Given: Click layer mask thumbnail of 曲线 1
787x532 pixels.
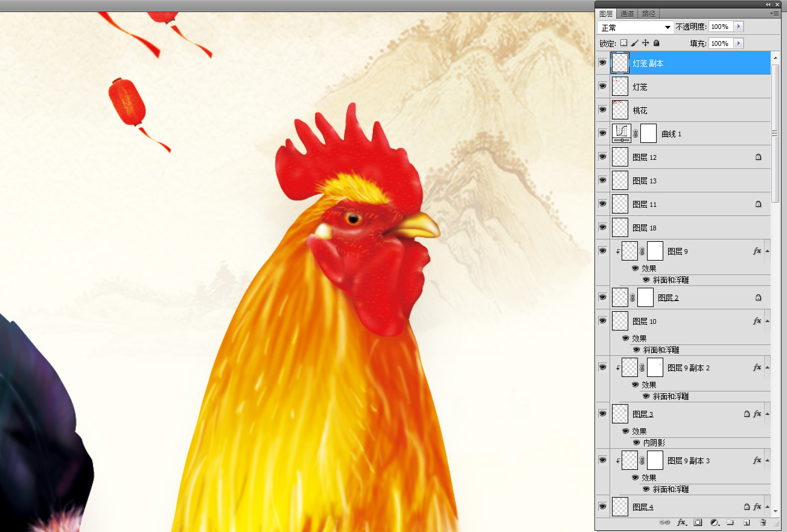Looking at the screenshot, I should click(x=648, y=133).
